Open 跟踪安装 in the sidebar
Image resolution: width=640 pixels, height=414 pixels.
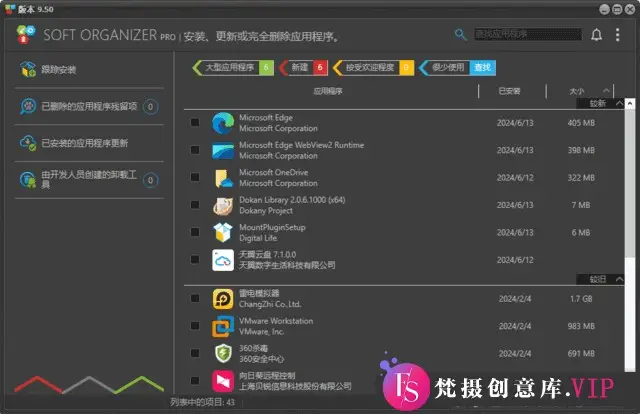point(89,69)
